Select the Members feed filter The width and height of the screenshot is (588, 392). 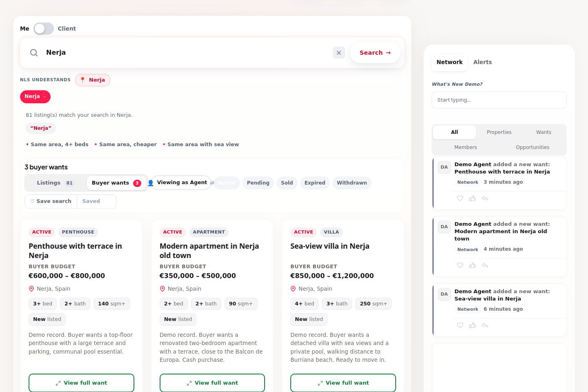[x=465, y=147]
